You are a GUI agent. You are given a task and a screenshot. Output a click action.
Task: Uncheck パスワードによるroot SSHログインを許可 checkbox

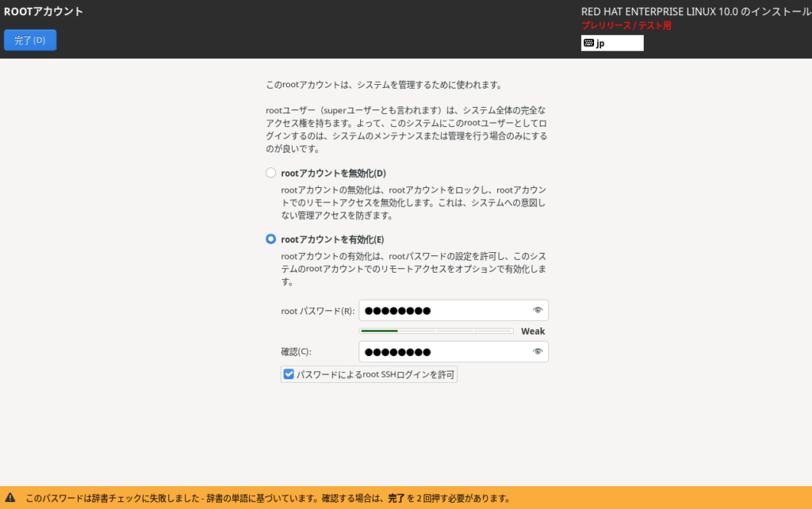point(289,374)
